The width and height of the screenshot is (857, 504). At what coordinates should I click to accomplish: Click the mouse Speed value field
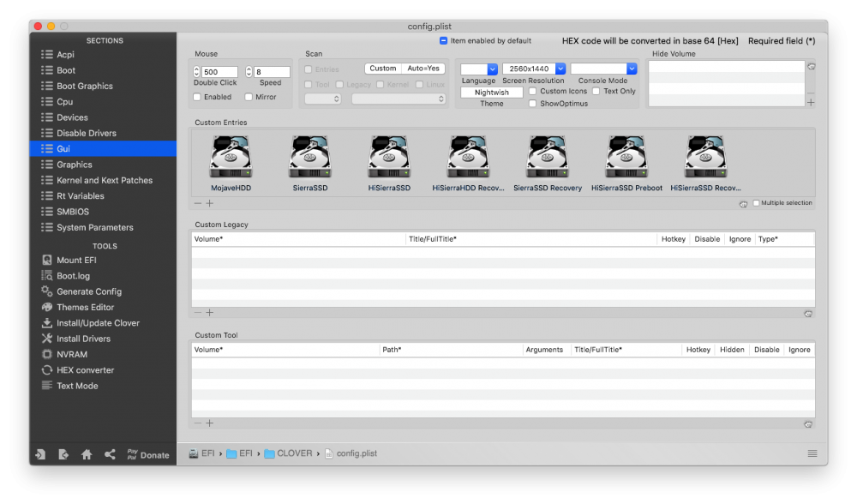tap(272, 72)
